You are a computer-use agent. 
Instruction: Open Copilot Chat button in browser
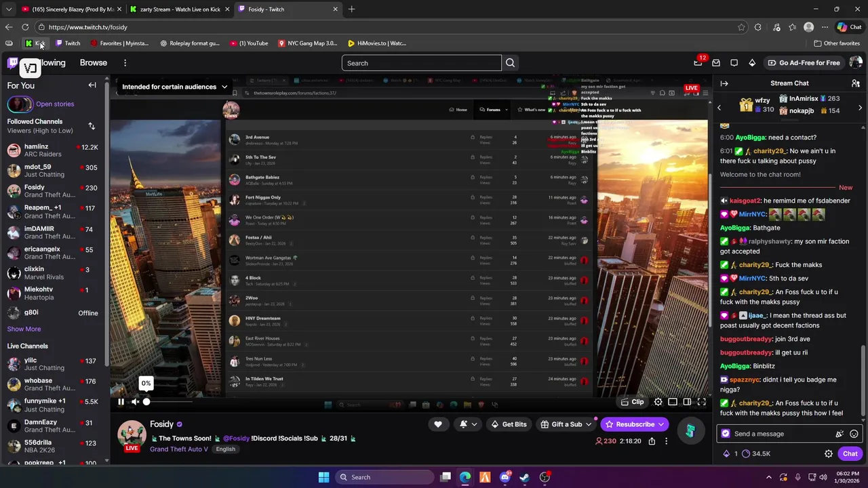(849, 27)
